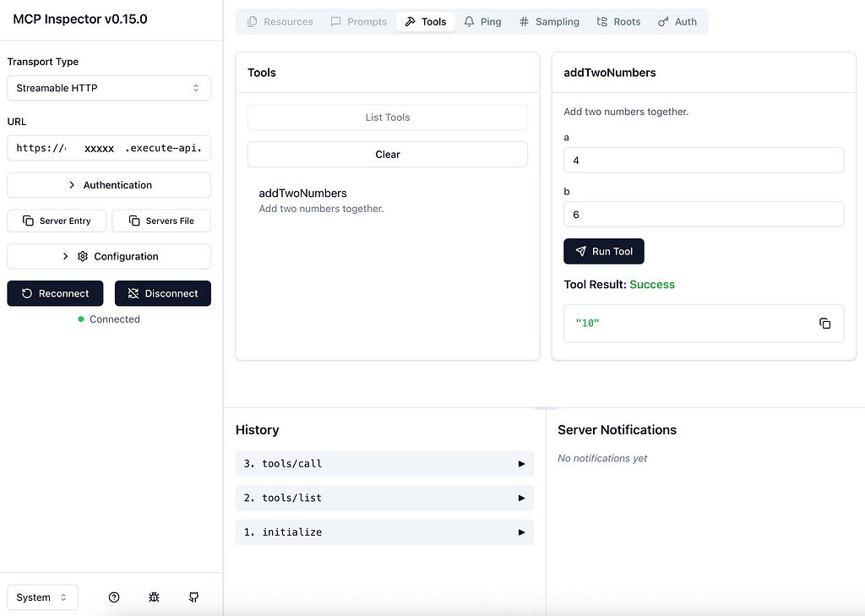Screen dimensions: 865x616
Task: Click the MCP Inspector v0.15.0 title
Action: [x=80, y=19]
